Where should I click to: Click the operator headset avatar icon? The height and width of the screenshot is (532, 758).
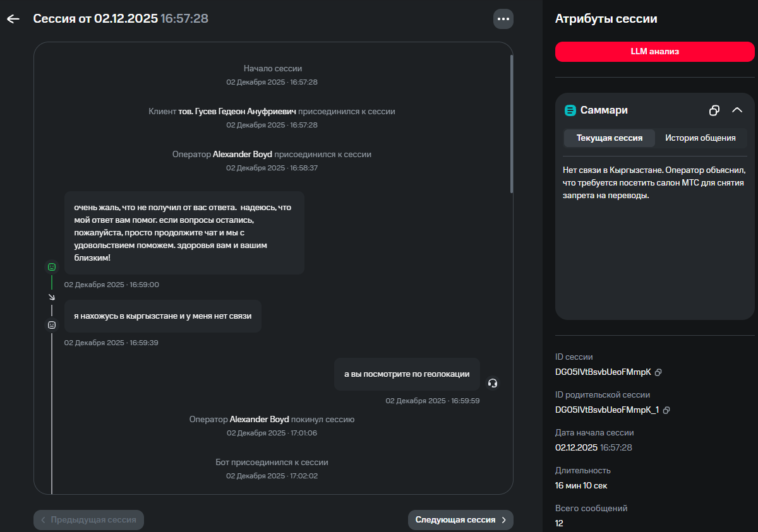click(x=493, y=383)
